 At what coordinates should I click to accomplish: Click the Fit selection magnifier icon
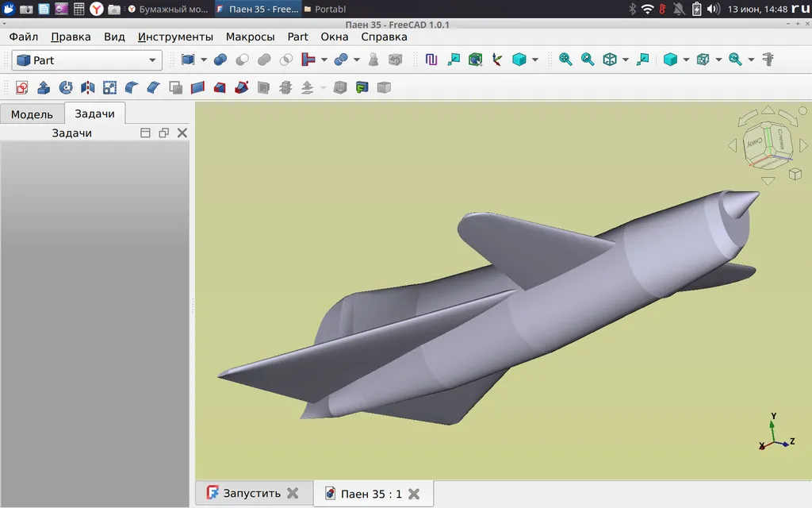click(588, 60)
